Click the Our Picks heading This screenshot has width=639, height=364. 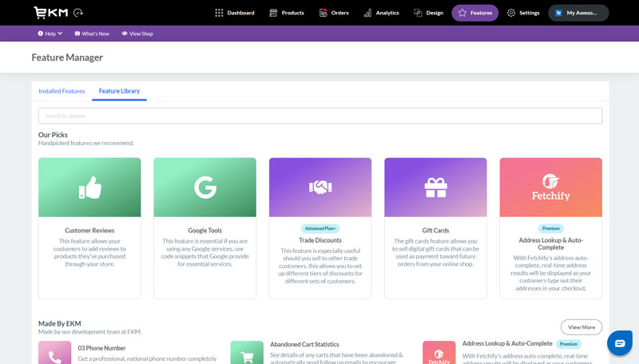[53, 135]
